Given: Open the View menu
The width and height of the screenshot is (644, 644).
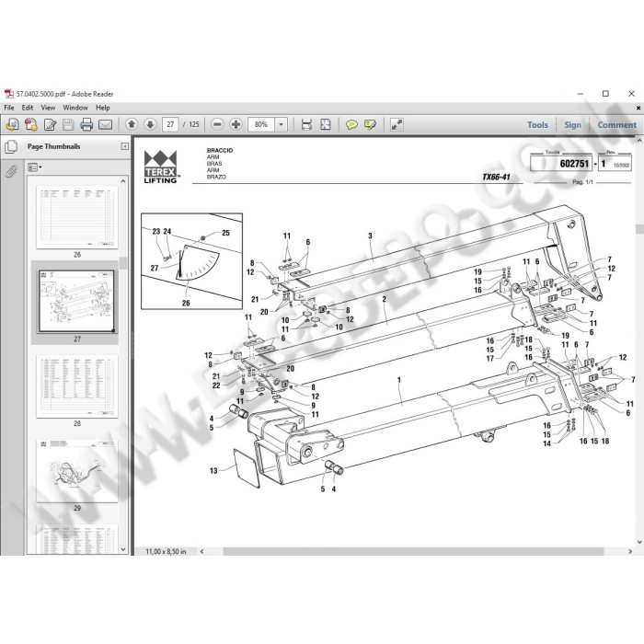Looking at the screenshot, I should pyautogui.click(x=48, y=108).
